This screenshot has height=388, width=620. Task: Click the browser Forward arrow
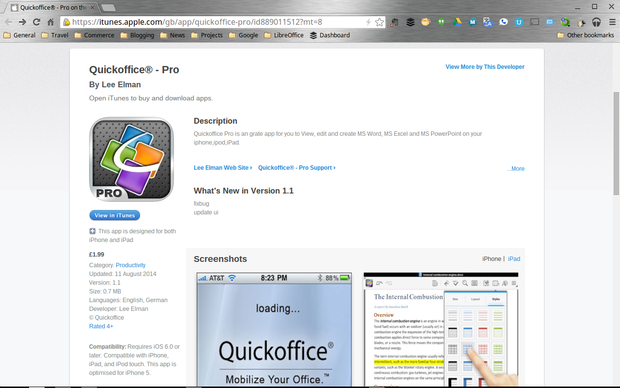point(23,22)
